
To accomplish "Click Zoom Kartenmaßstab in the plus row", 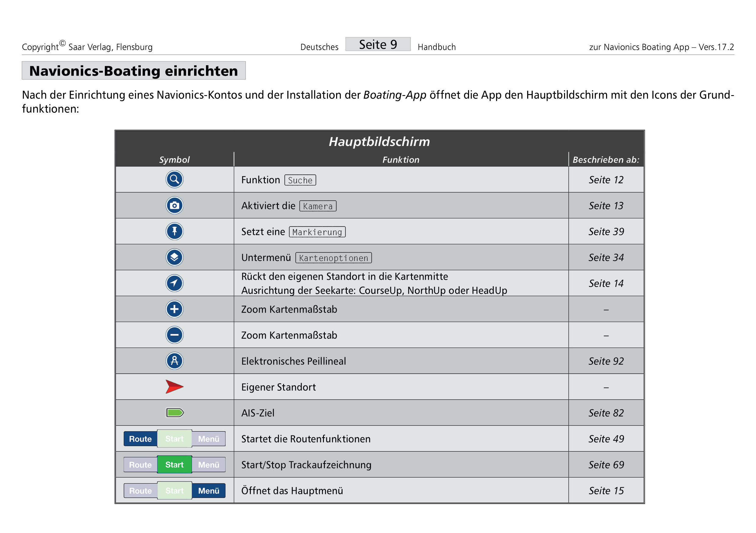I will 289,309.
